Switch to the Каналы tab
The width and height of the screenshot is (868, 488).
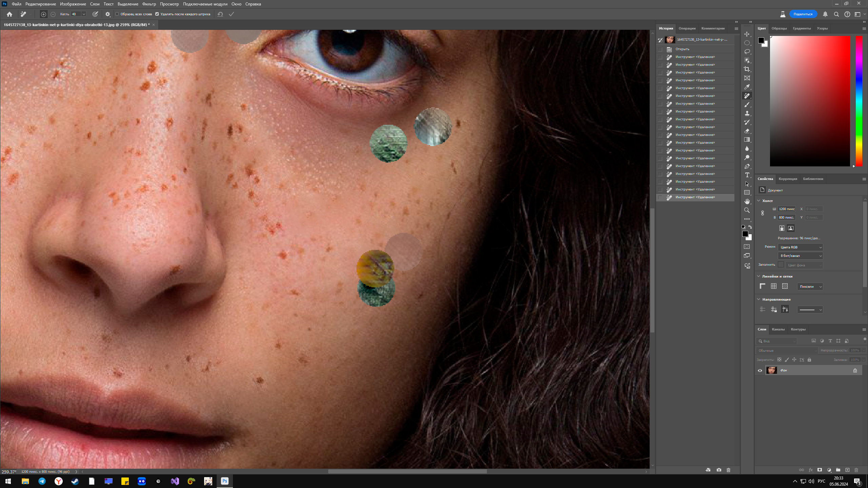point(778,329)
